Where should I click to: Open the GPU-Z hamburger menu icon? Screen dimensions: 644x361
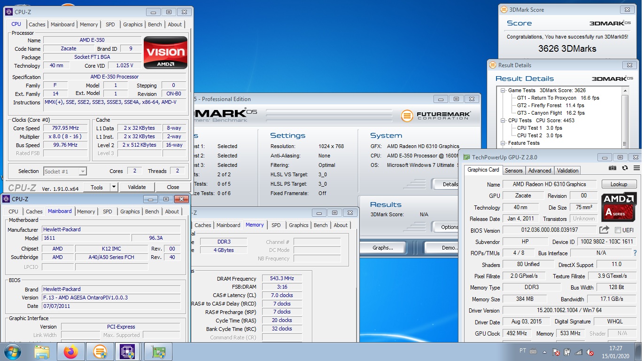coord(636,168)
